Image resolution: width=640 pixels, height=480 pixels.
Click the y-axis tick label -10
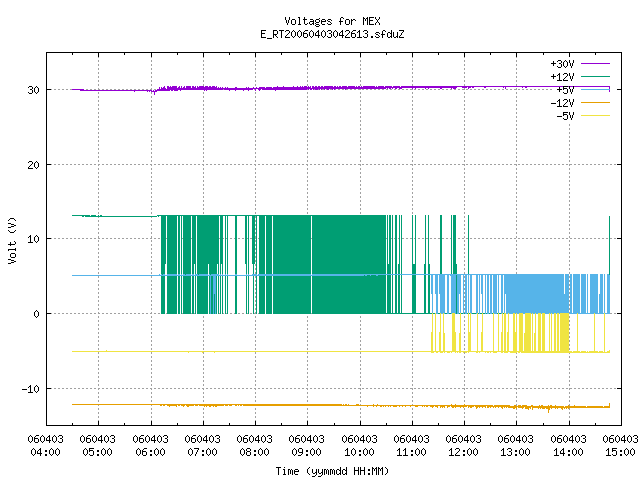tap(31, 389)
